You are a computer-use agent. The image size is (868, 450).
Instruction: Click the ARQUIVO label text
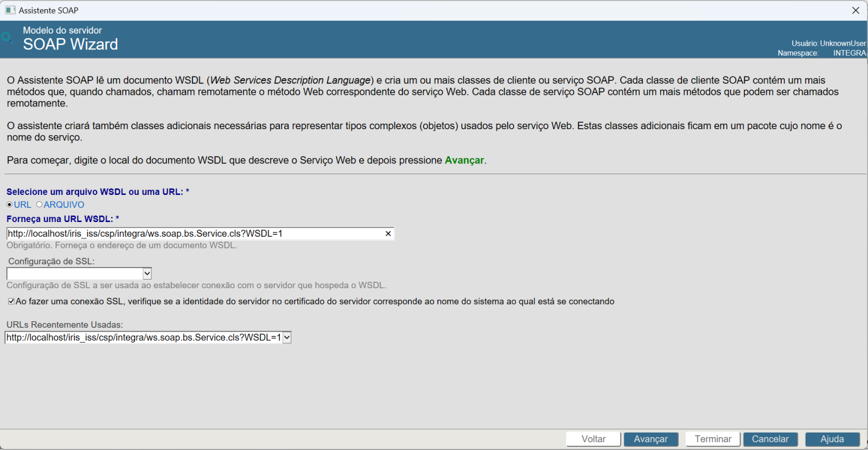(64, 205)
